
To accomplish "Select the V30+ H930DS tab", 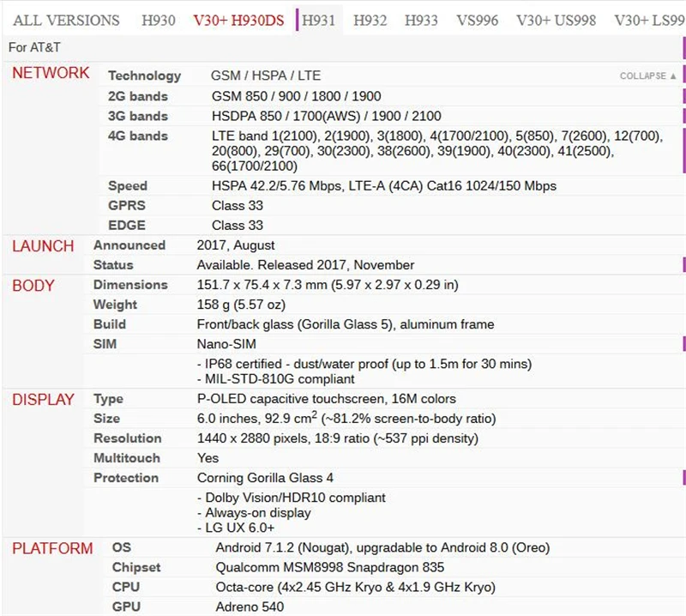I will click(239, 20).
